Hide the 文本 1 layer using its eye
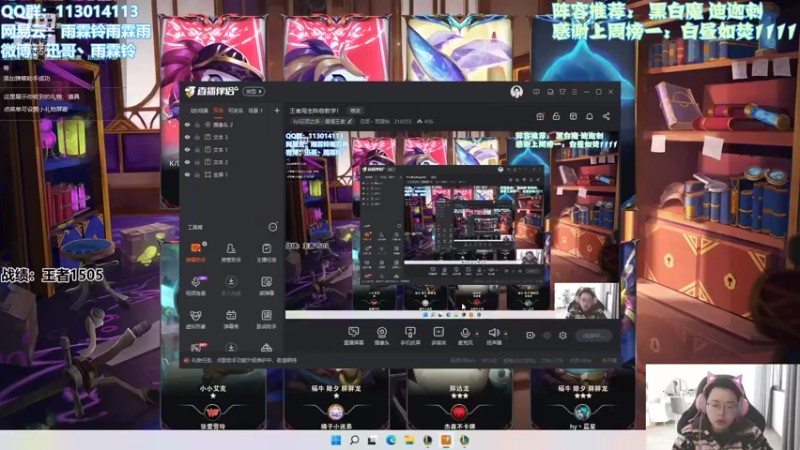This screenshot has height=450, width=800. coord(187,149)
